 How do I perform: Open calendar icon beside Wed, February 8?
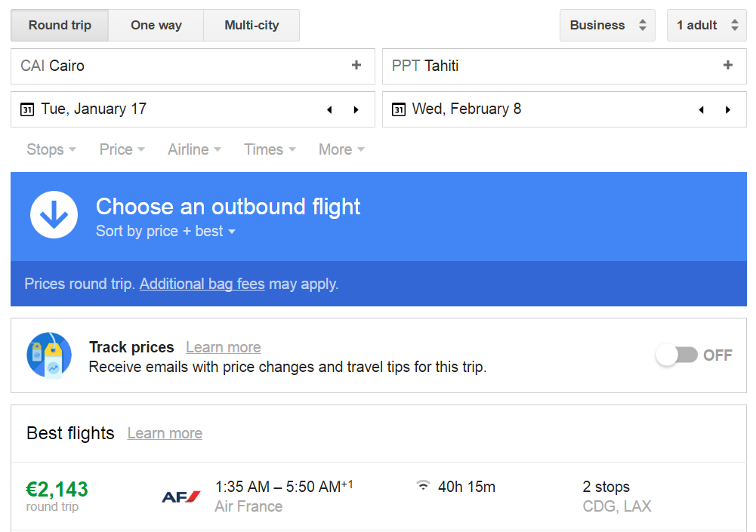tap(398, 109)
